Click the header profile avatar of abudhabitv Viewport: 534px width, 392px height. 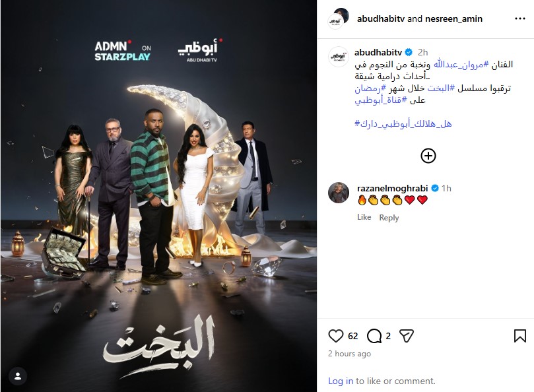(336, 22)
